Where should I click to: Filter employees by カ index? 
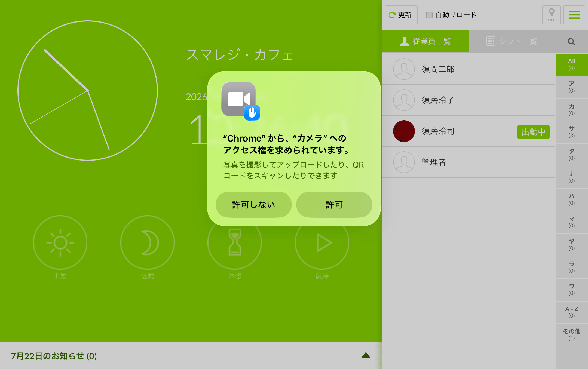(x=572, y=110)
